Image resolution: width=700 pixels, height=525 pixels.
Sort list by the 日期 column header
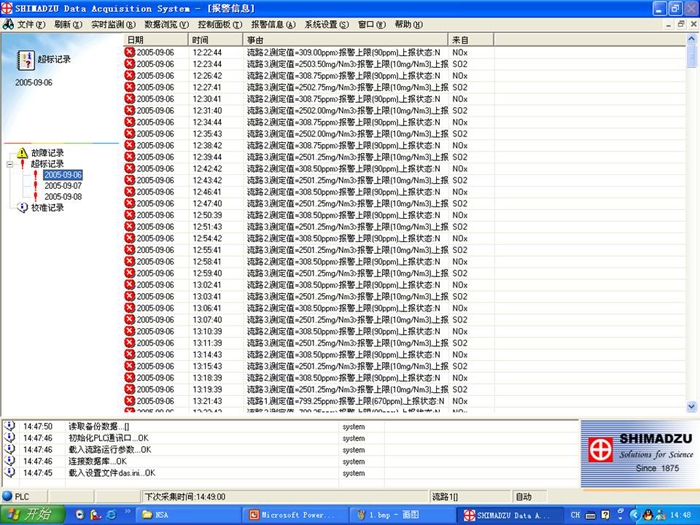coord(154,40)
